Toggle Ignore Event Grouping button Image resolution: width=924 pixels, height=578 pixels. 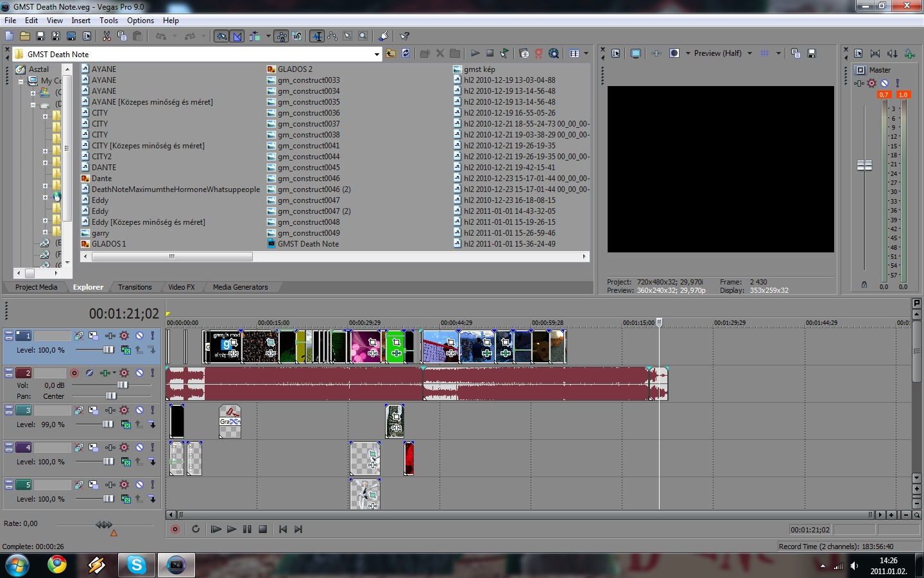coord(296,36)
